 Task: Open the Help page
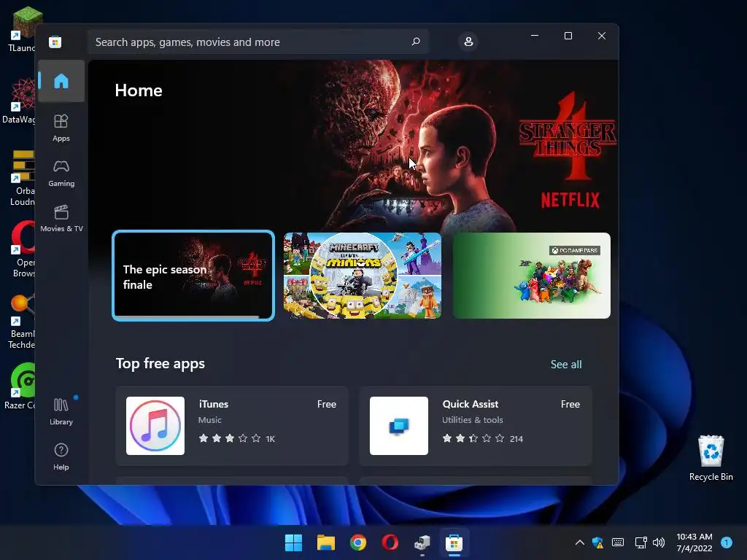point(61,456)
